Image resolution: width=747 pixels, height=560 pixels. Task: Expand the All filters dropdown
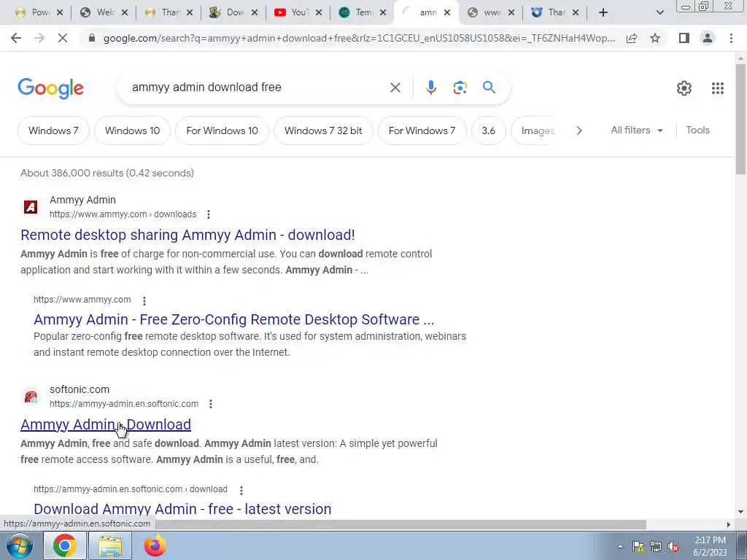(636, 130)
